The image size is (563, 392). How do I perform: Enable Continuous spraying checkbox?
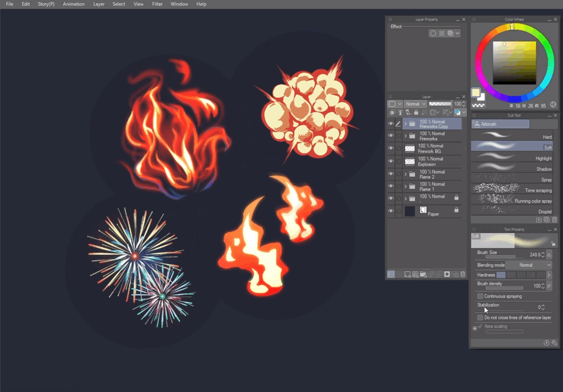click(480, 296)
